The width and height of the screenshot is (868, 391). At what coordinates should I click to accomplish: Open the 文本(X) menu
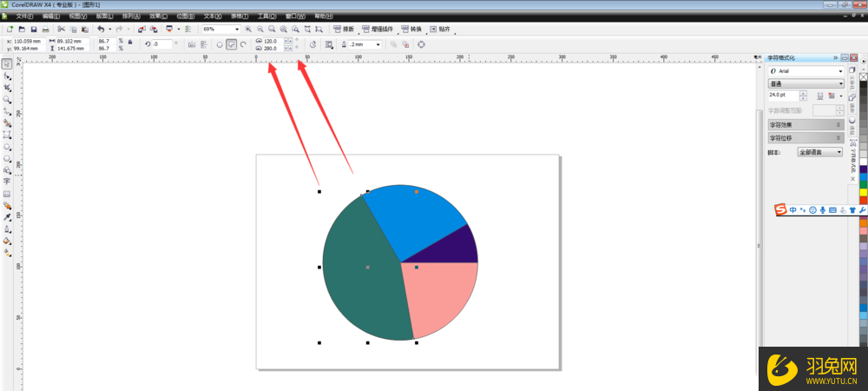212,16
